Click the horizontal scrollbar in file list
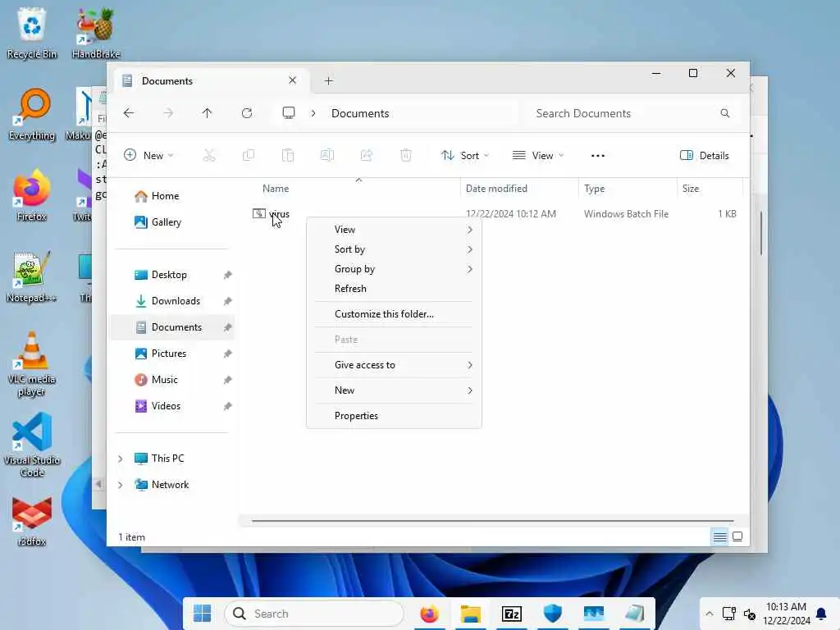Image resolution: width=840 pixels, height=630 pixels. pyautogui.click(x=492, y=521)
